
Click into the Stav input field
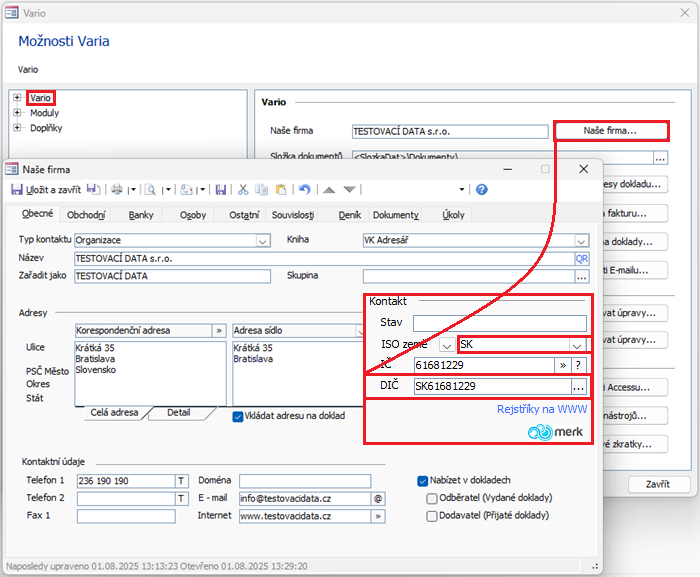[x=500, y=323]
